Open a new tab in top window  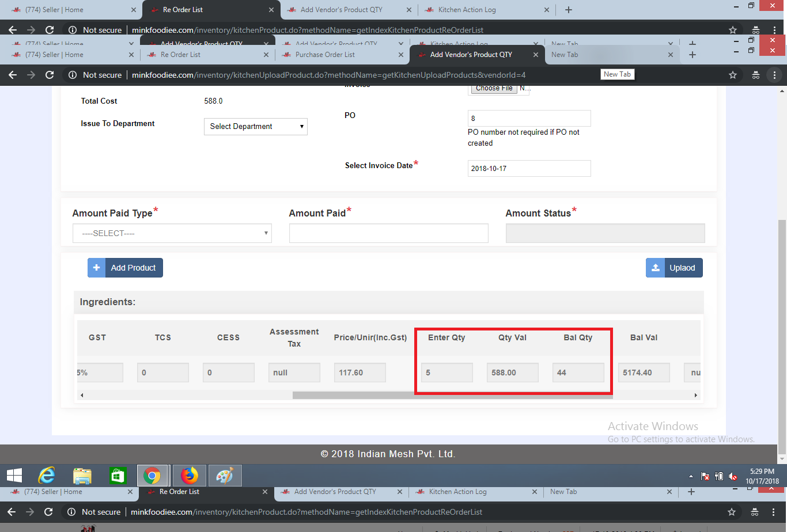(x=569, y=10)
